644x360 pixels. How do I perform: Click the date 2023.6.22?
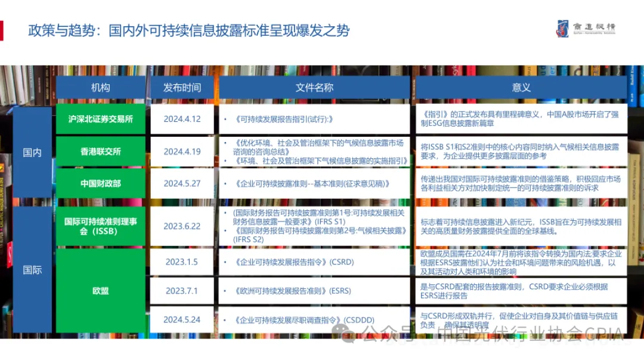182,226
